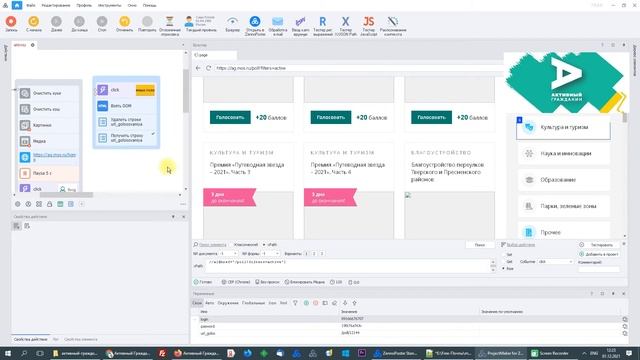Select the Культура и туризм category
Screen dimensions: 640x360
564,127
